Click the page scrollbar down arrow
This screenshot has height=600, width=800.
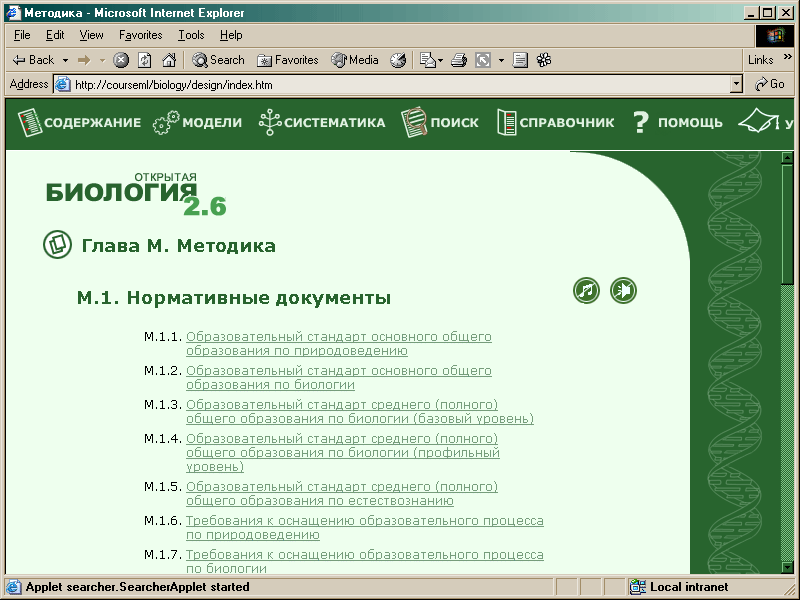point(787,567)
